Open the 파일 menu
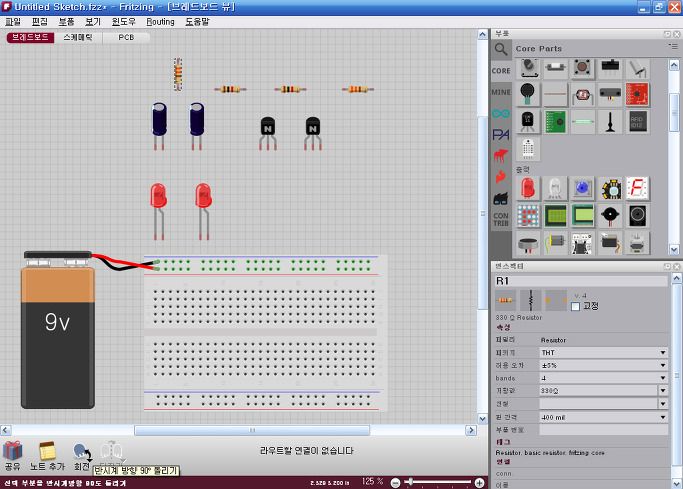 tap(13, 21)
